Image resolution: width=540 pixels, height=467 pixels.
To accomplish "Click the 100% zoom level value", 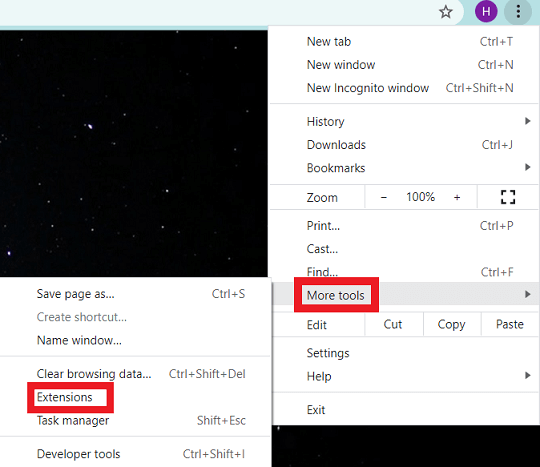I will coord(420,197).
